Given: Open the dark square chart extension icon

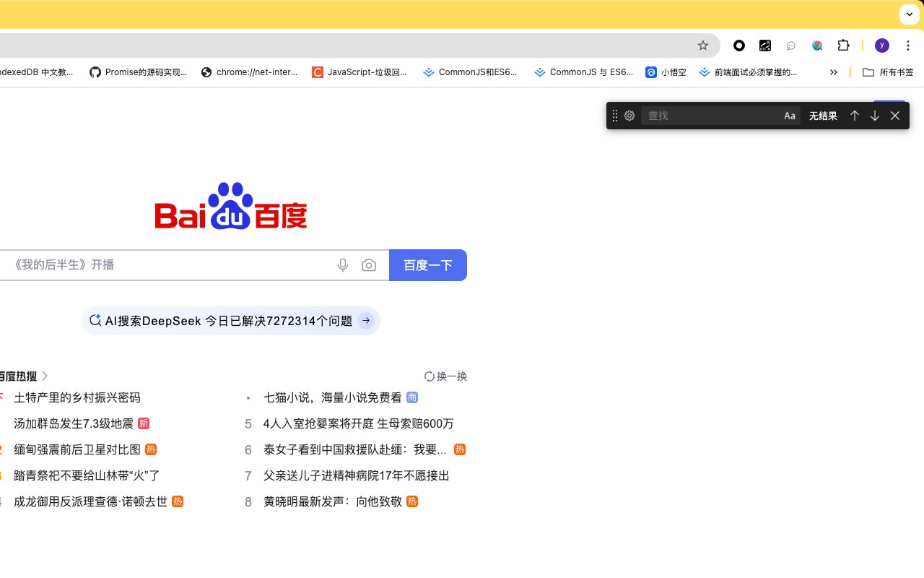Looking at the screenshot, I should coord(765,46).
